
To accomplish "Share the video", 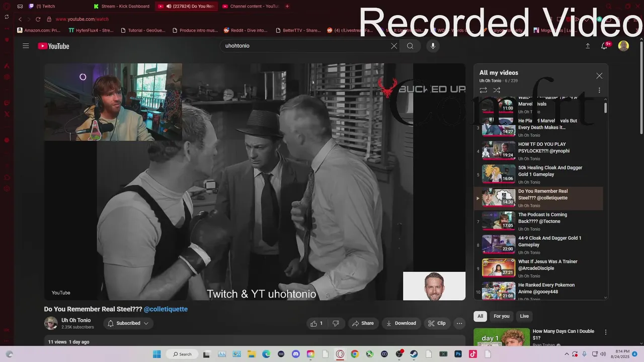I will [x=363, y=323].
